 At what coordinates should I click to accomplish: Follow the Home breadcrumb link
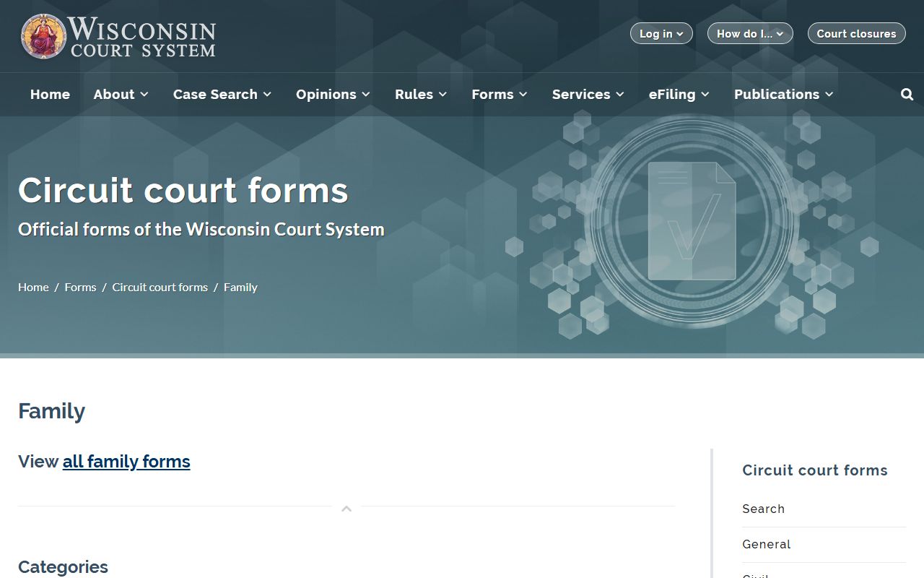[x=33, y=287]
